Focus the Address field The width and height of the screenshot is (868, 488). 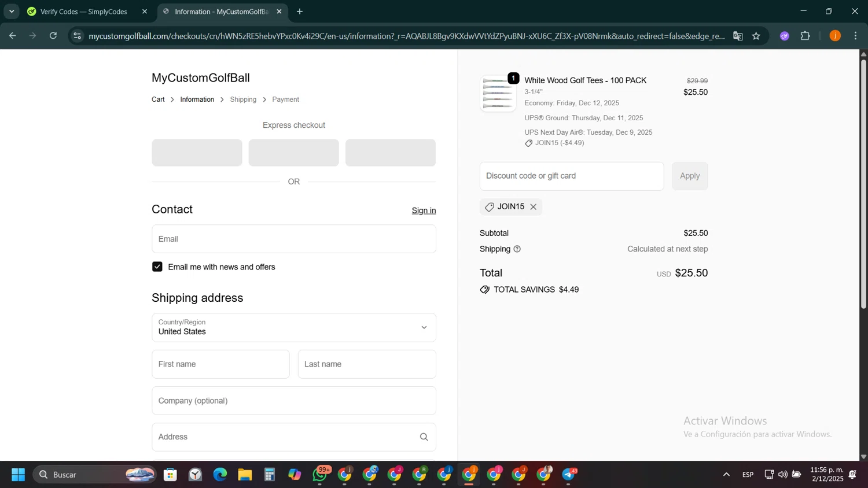(x=294, y=437)
